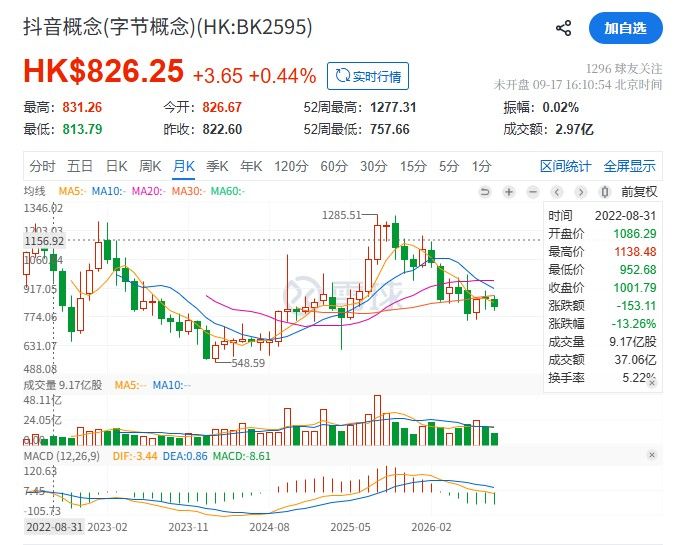Select the 日K tab
Viewport: 687px width, 545px height.
[x=117, y=166]
